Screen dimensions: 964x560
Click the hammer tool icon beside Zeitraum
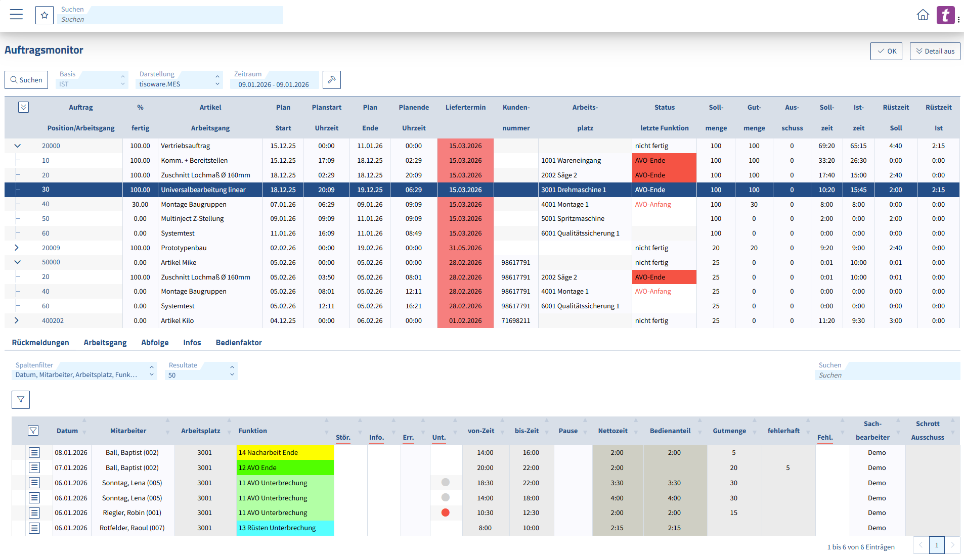pos(332,79)
